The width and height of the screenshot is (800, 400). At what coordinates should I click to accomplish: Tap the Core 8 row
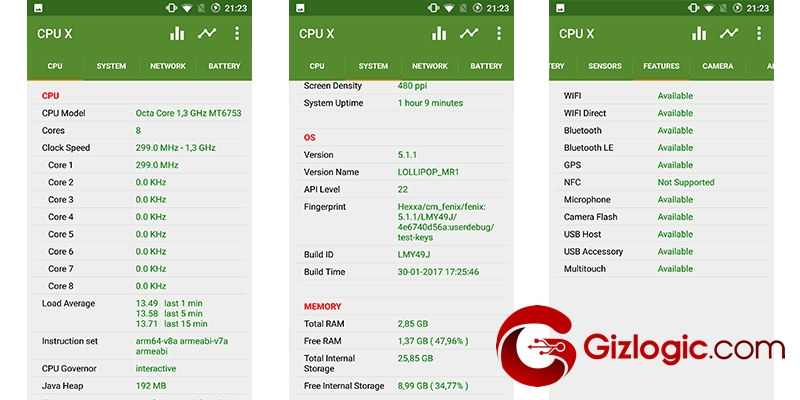point(139,286)
